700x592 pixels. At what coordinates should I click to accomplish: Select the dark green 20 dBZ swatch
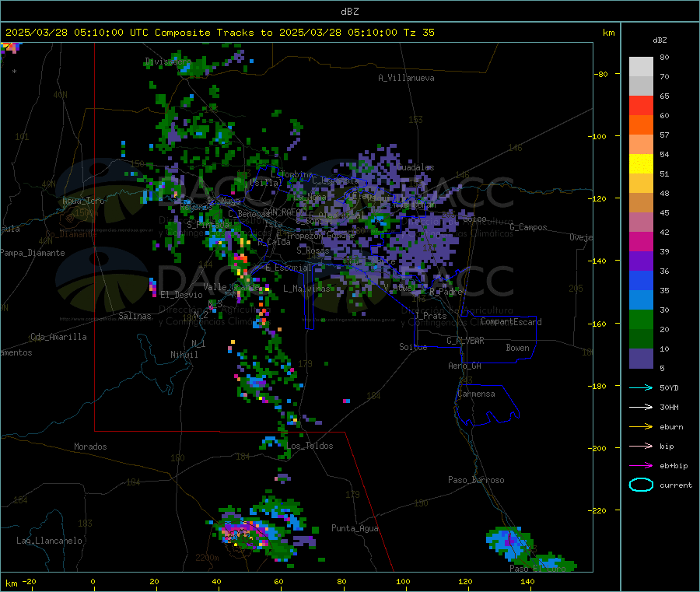click(641, 338)
